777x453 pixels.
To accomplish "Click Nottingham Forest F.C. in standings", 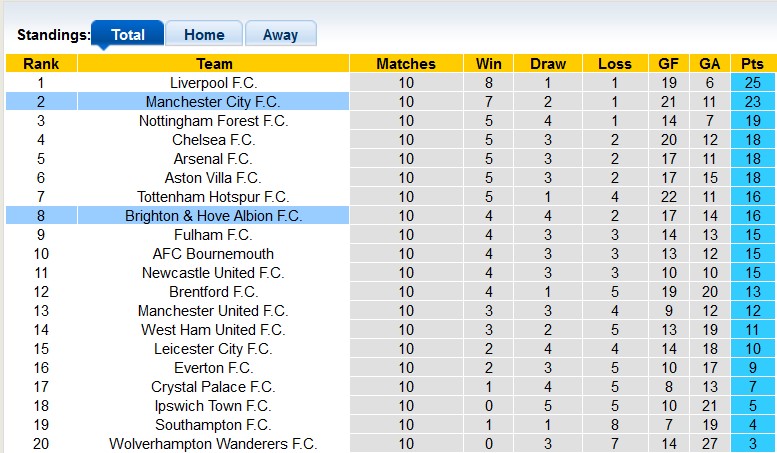I will click(213, 120).
